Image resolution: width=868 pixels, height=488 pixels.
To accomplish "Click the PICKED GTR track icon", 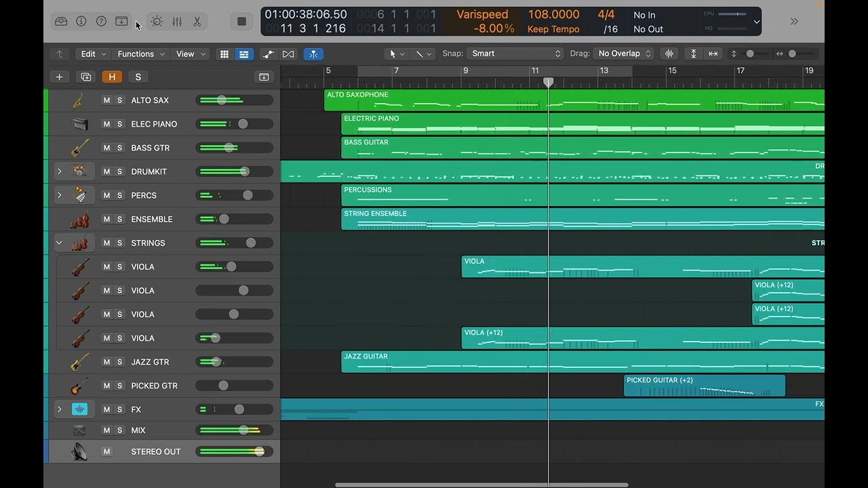I will (x=79, y=386).
